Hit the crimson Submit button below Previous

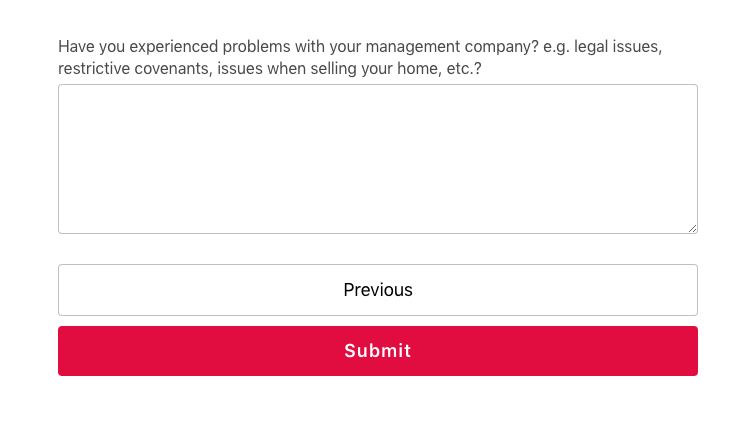377,351
